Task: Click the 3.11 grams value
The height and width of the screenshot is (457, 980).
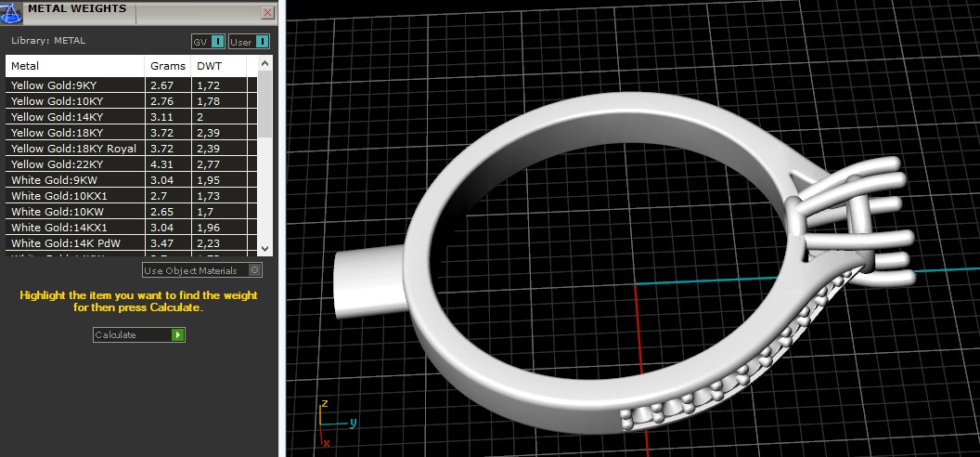Action: click(161, 117)
